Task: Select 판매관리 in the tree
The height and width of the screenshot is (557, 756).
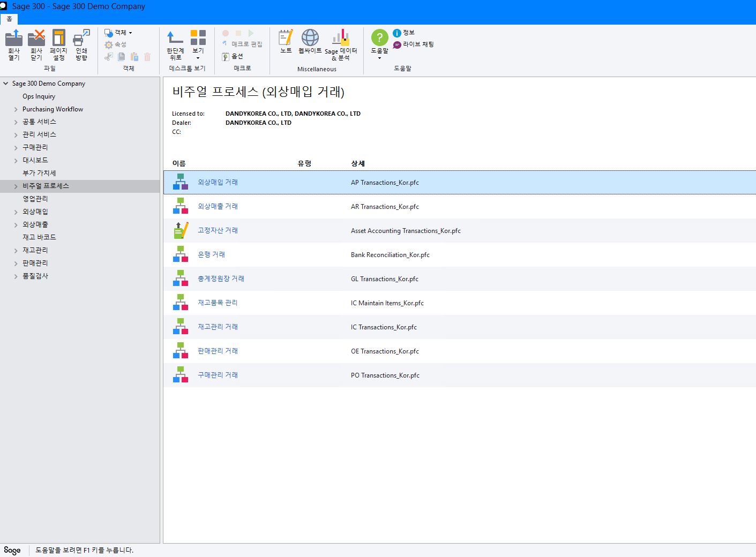Action: 35,263
